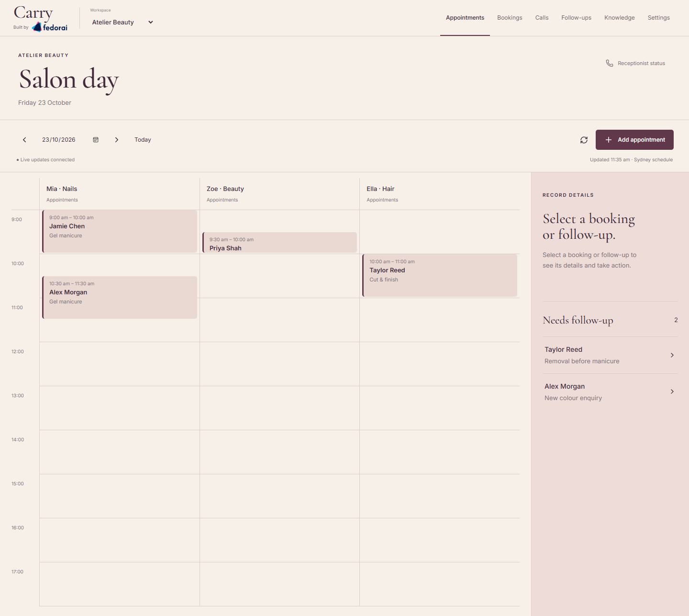This screenshot has height=616, width=689.
Task: Expand Taylor Reed follow-up chevron
Action: tap(672, 355)
